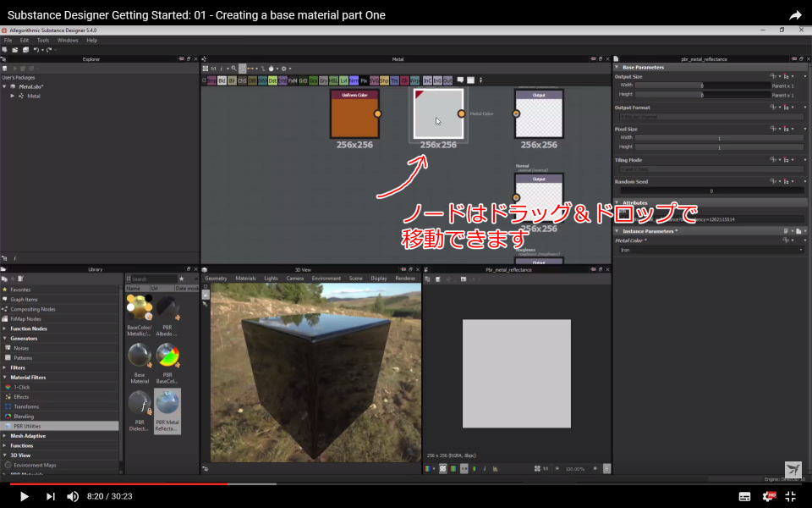The image size is (812, 508).
Task: Mute the video volume
Action: [x=73, y=497]
